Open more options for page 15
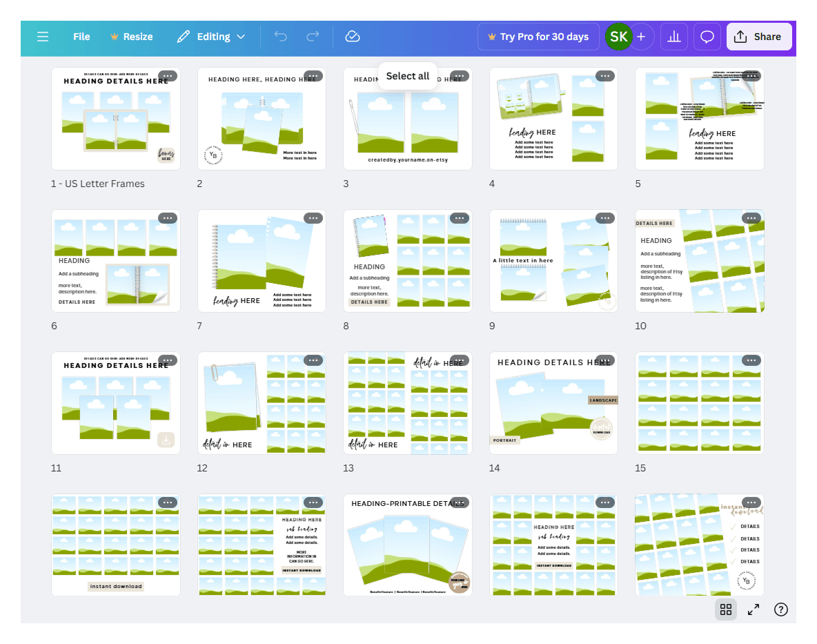Screen dimensions: 817x644 tap(751, 360)
